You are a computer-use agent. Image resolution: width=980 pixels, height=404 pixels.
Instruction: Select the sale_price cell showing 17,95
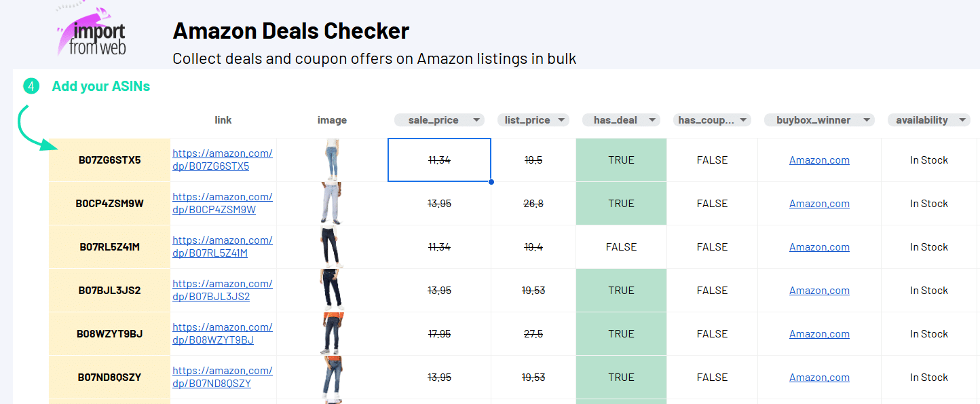[x=439, y=334]
